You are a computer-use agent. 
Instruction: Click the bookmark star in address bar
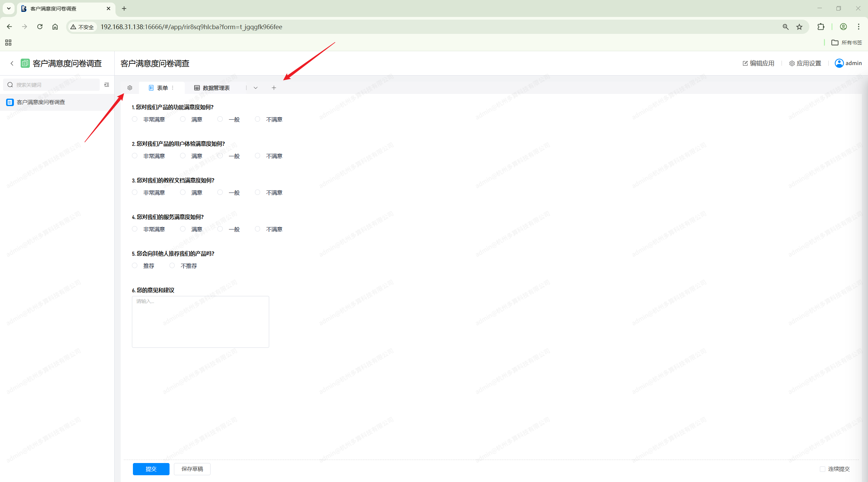(x=799, y=27)
